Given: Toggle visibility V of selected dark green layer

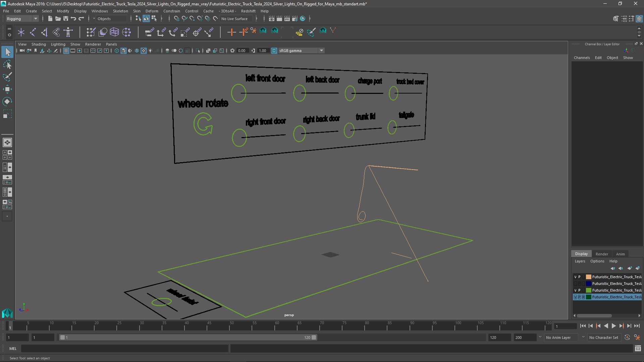Looking at the screenshot, I should point(575,297).
